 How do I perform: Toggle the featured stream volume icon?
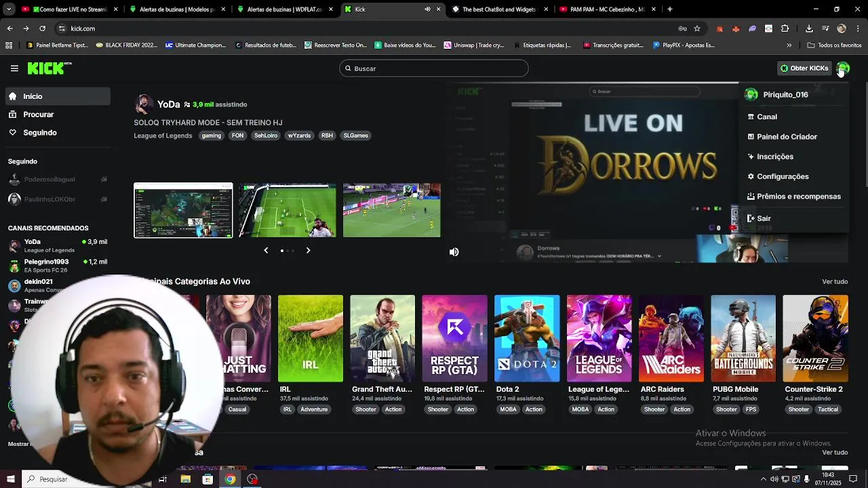[x=454, y=252]
